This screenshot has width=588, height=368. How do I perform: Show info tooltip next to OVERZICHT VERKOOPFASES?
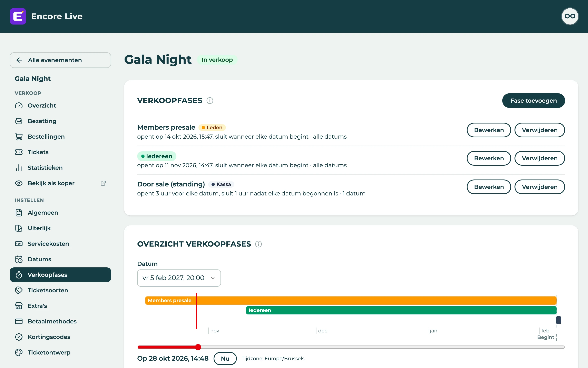click(x=258, y=244)
